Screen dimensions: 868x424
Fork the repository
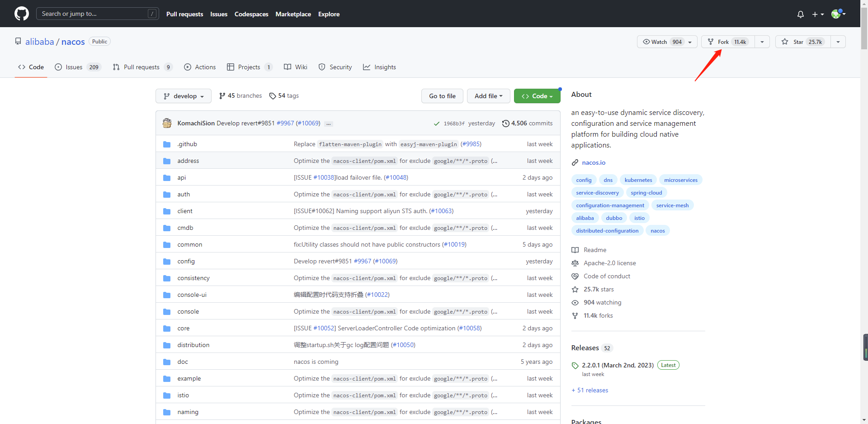[x=728, y=42]
